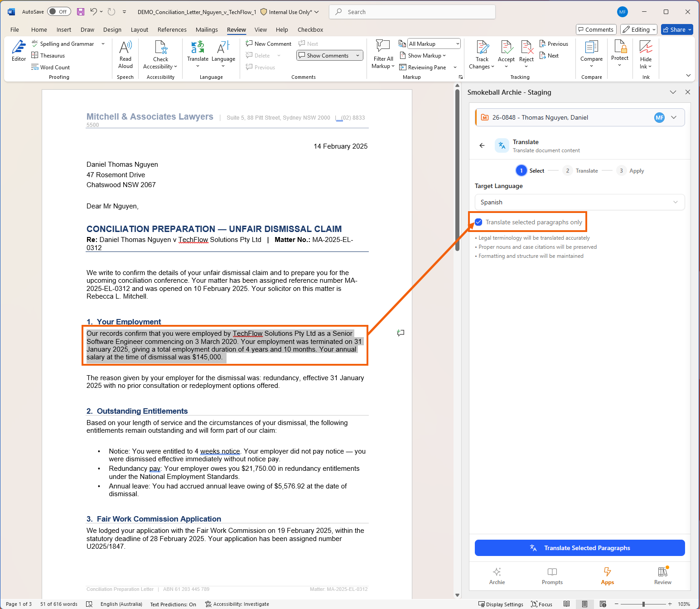Screen dimensions: 700x609
Task: Open the All Markup dropdown
Action: [x=434, y=43]
